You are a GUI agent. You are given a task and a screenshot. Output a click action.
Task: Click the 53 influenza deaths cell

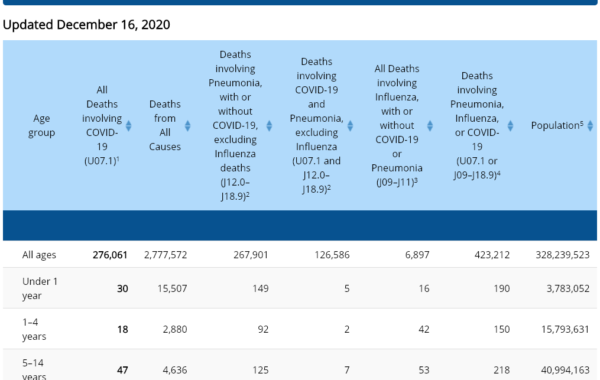click(424, 370)
